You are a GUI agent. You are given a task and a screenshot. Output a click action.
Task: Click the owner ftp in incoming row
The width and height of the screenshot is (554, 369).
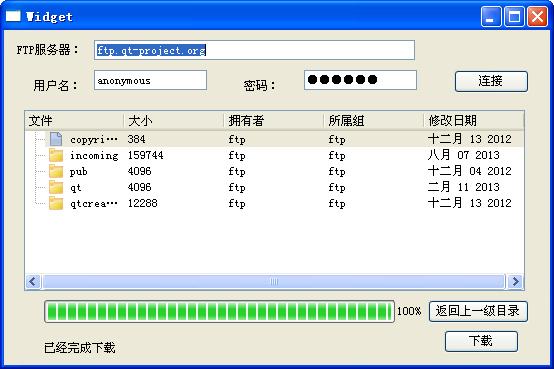click(237, 156)
